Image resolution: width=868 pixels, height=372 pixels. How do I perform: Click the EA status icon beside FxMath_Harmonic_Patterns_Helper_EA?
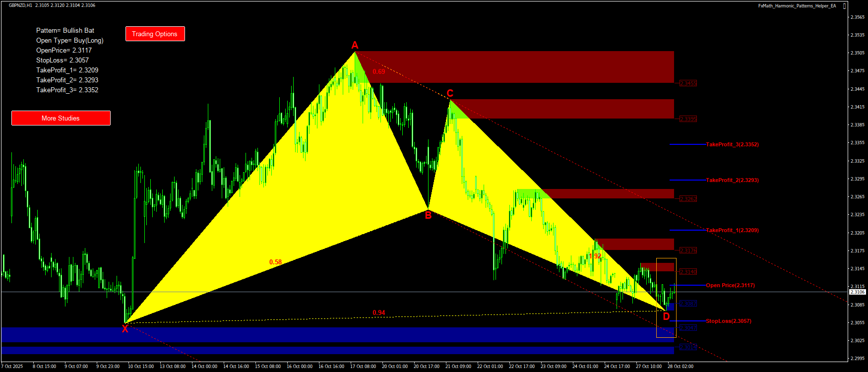[x=845, y=6]
